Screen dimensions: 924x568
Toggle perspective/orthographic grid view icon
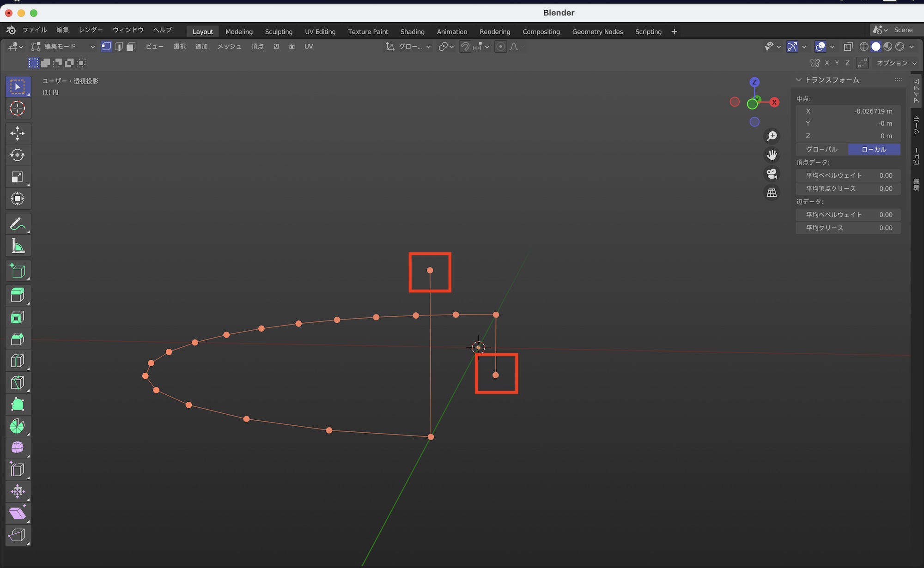(772, 193)
